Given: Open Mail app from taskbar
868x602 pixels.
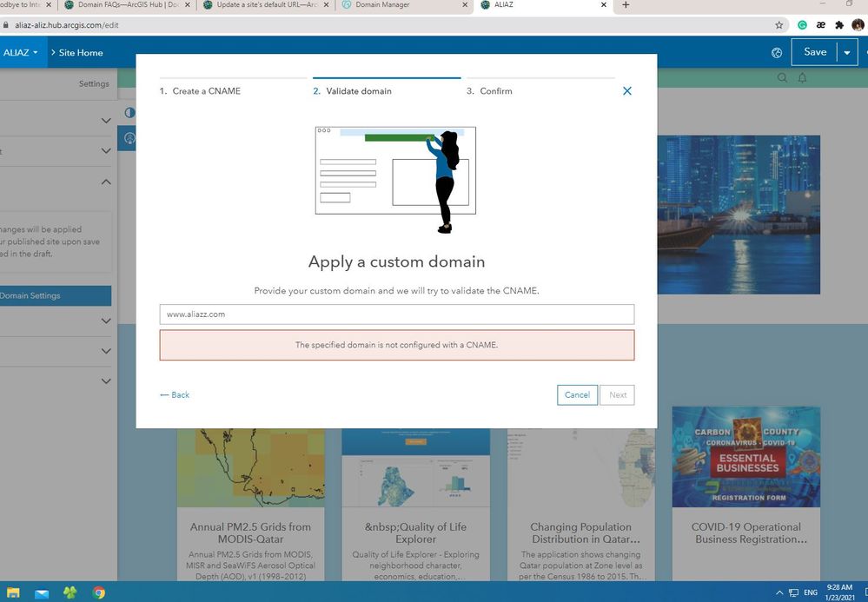Looking at the screenshot, I should [42, 593].
